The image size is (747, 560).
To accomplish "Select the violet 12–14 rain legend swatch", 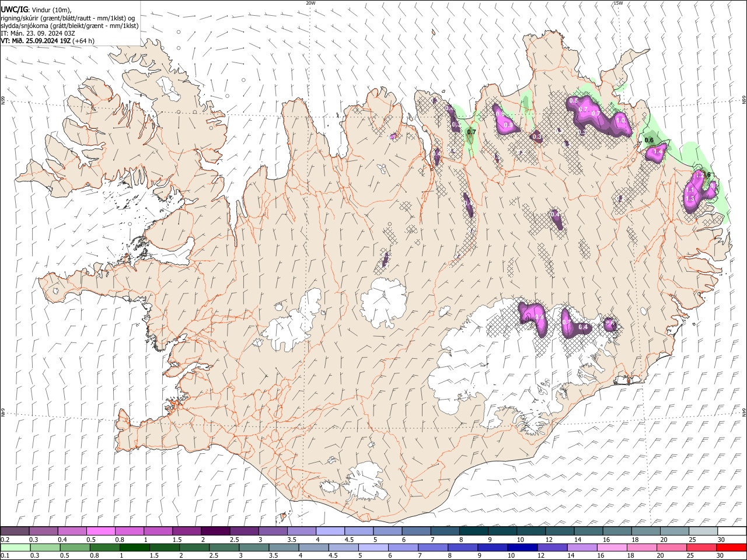I will [x=552, y=547].
